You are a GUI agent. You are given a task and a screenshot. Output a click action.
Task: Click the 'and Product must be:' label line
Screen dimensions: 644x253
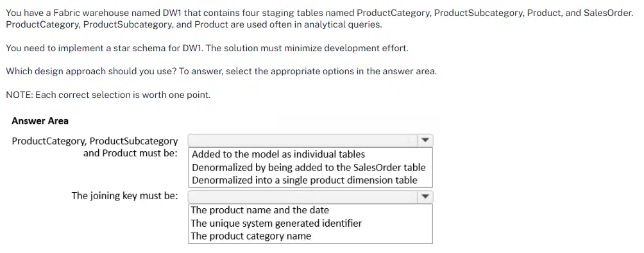(x=131, y=153)
